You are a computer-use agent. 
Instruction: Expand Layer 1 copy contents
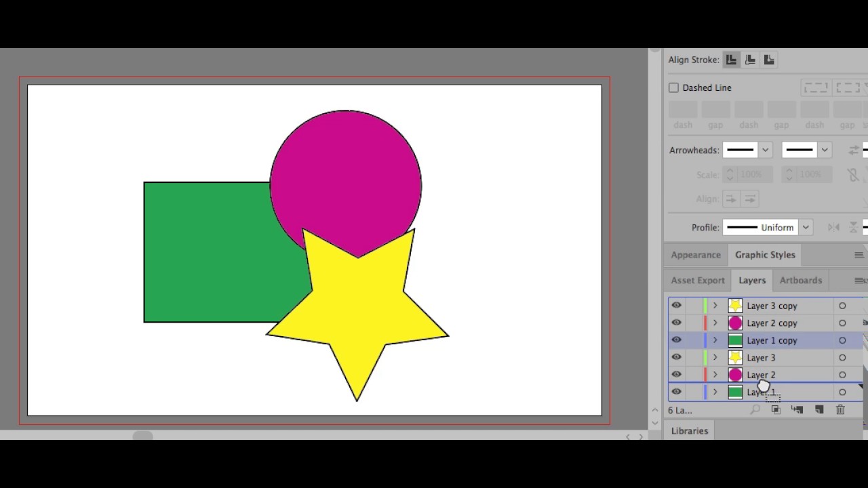pyautogui.click(x=715, y=340)
